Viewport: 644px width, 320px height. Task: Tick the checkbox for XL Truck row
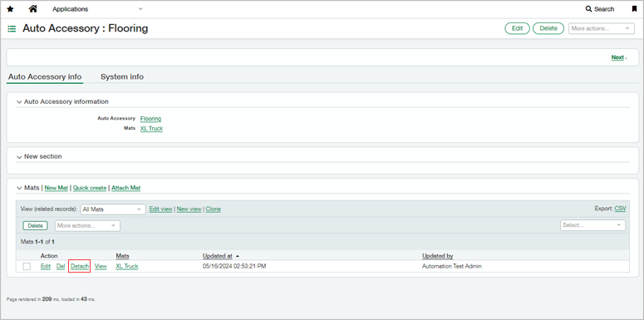click(x=27, y=266)
